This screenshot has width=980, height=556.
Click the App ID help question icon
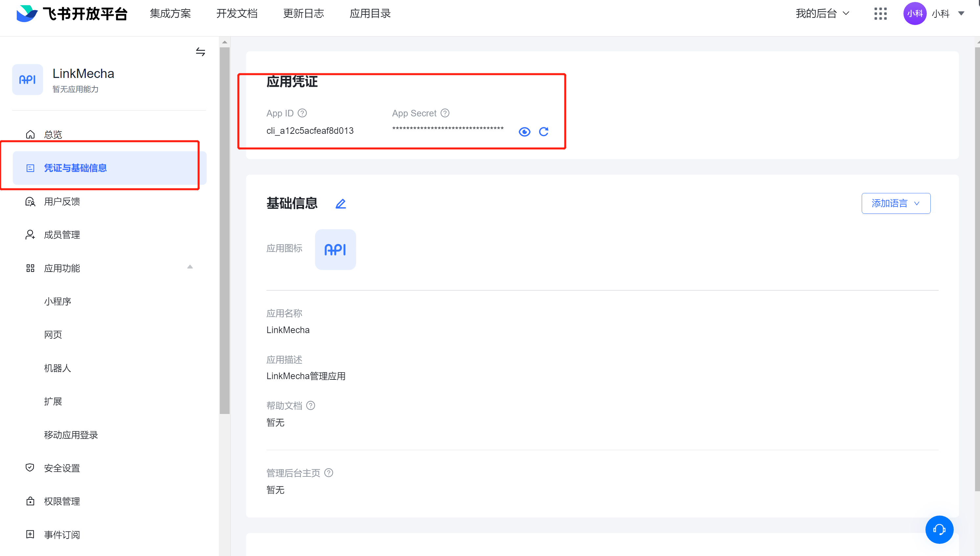point(303,113)
